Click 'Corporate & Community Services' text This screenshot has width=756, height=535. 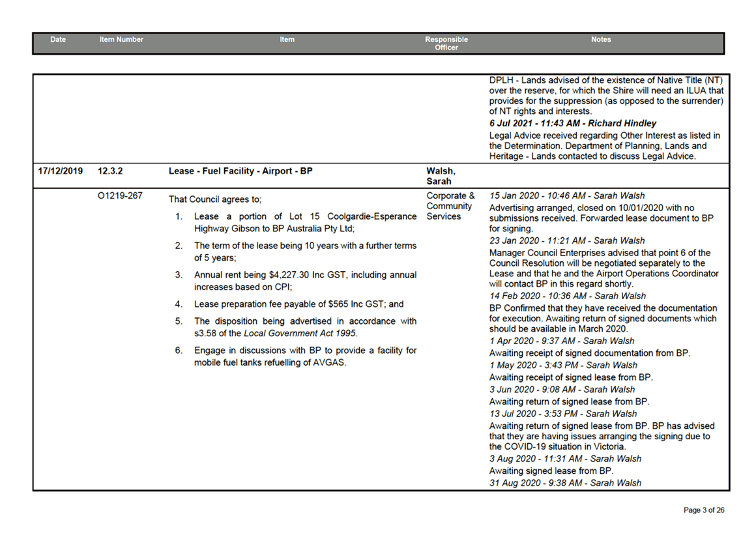(x=450, y=206)
